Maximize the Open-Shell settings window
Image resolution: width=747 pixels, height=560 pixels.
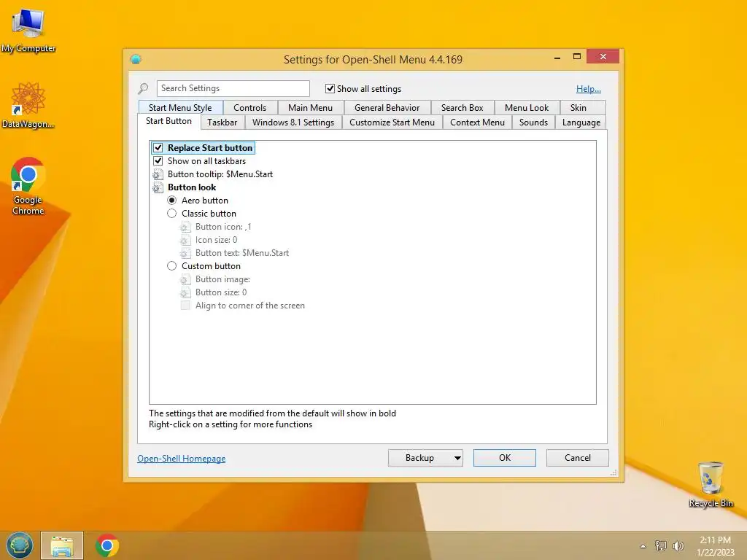(576, 57)
